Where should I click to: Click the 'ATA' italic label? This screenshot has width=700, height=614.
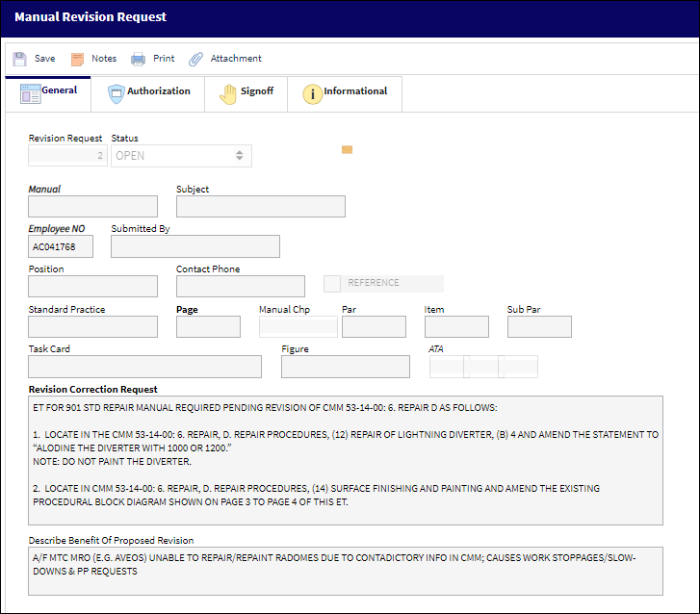click(x=436, y=349)
